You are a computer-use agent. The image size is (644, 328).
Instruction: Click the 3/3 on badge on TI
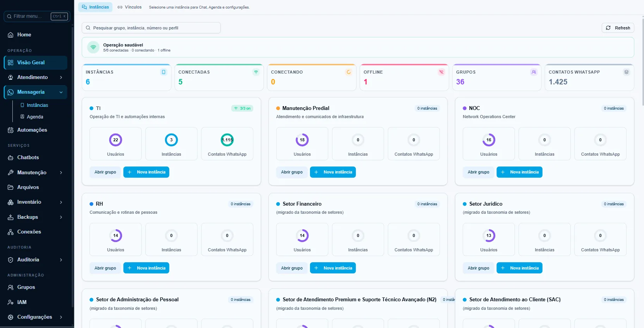(242, 108)
